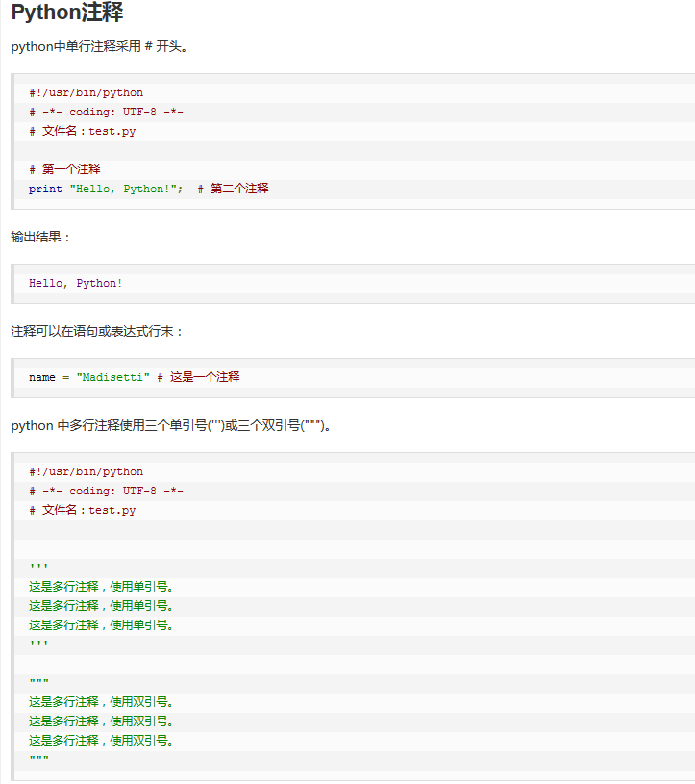This screenshot has height=784, width=695.
Task: Click the text "注释可以在语句或表达式行末："
Action: point(97,331)
